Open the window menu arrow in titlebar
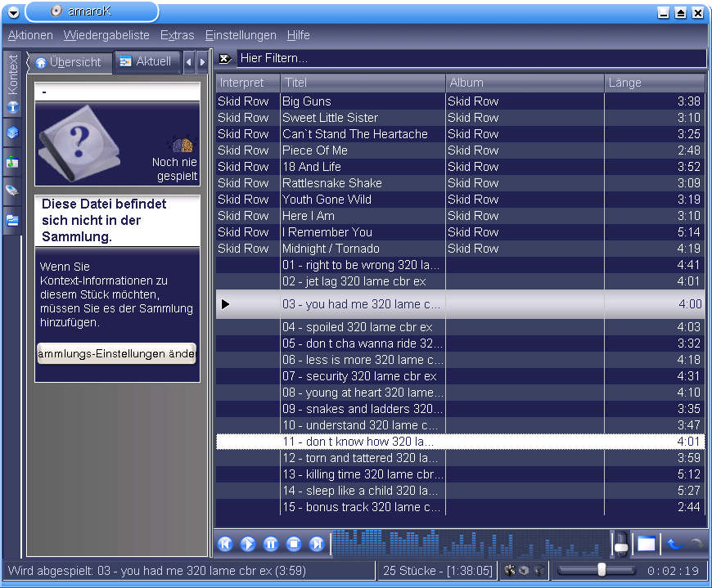 13,11
